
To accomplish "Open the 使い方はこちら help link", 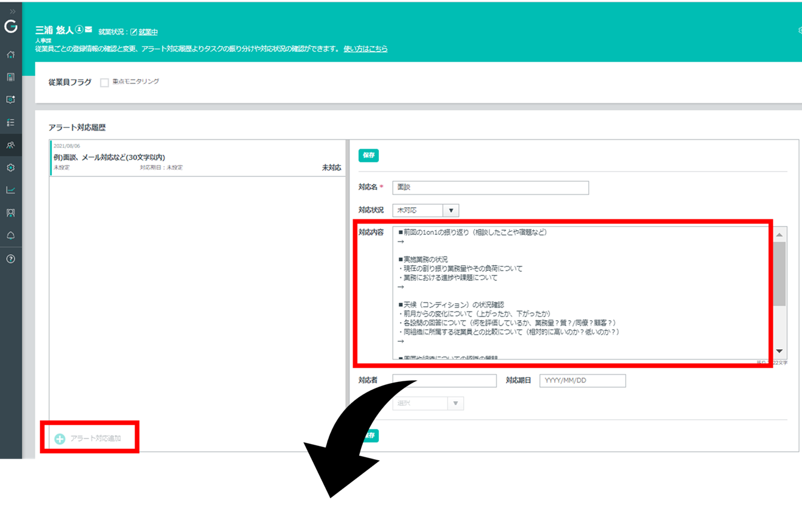I will (x=366, y=48).
